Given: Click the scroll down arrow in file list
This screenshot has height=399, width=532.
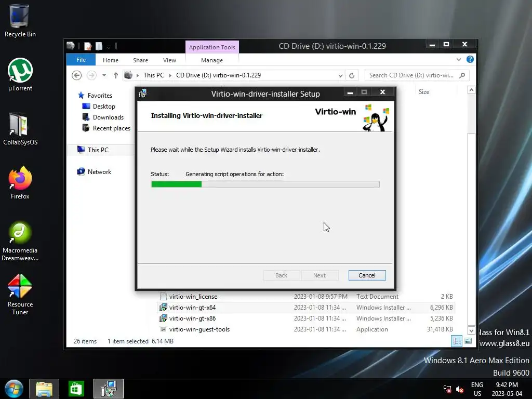Looking at the screenshot, I should 471,330.
